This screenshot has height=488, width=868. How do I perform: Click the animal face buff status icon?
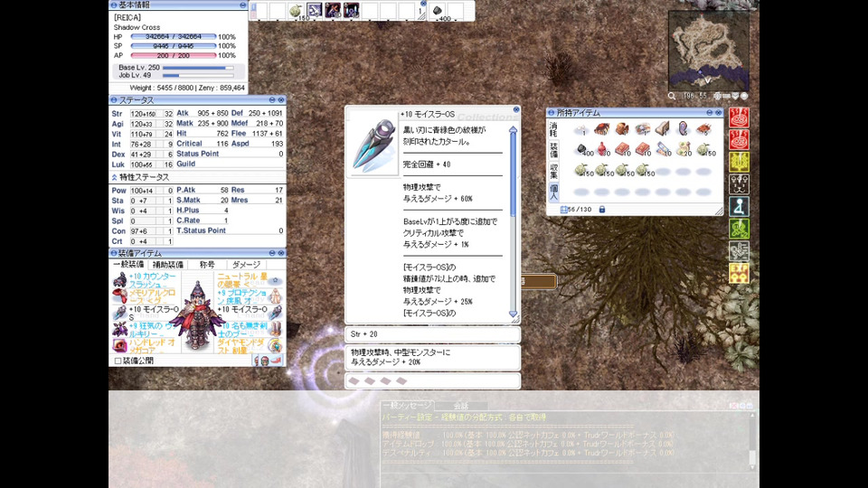click(739, 184)
